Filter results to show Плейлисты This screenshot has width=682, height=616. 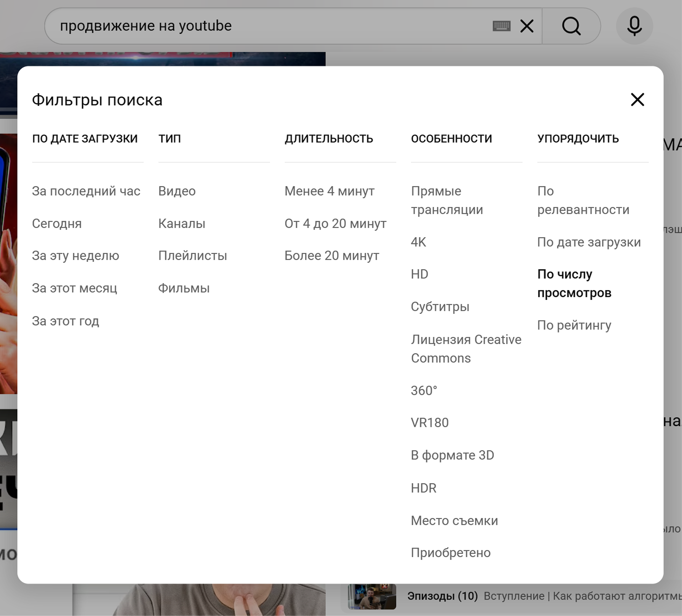pos(193,255)
